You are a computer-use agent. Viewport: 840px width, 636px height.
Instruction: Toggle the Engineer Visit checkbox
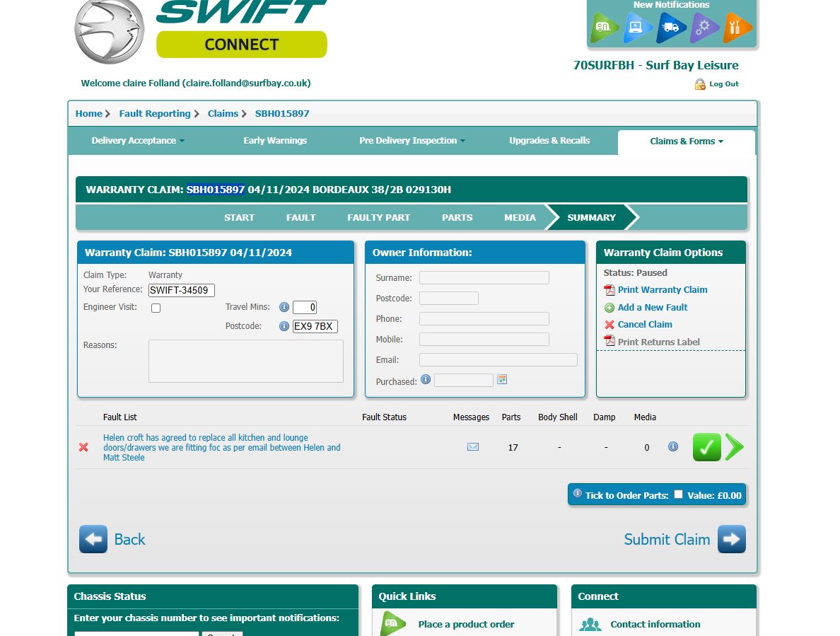(156, 308)
